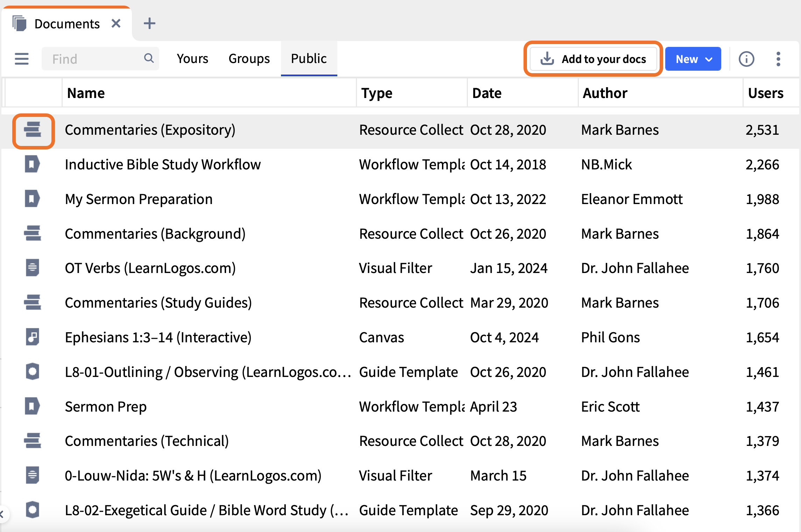Click author NB.Mick cell
This screenshot has width=801, height=532.
(x=606, y=164)
